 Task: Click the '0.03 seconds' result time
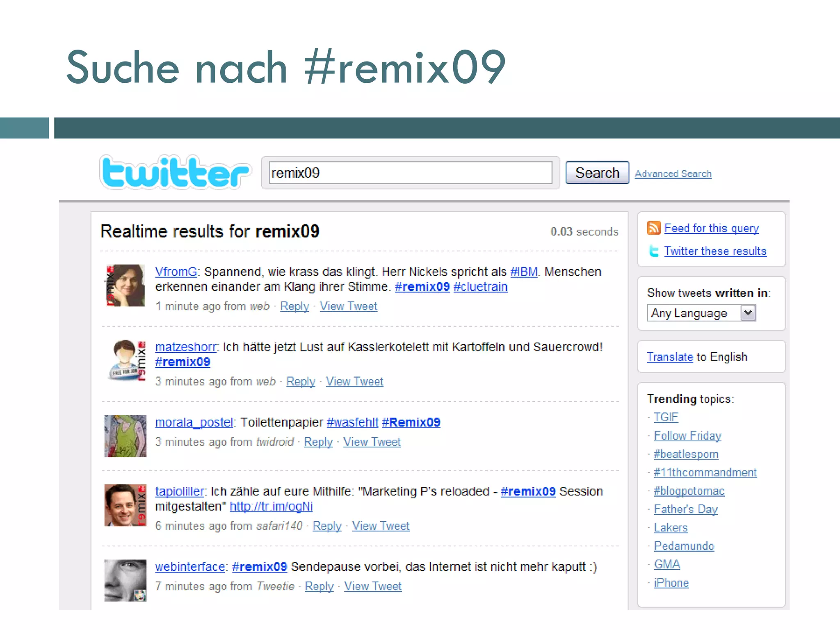tap(584, 232)
